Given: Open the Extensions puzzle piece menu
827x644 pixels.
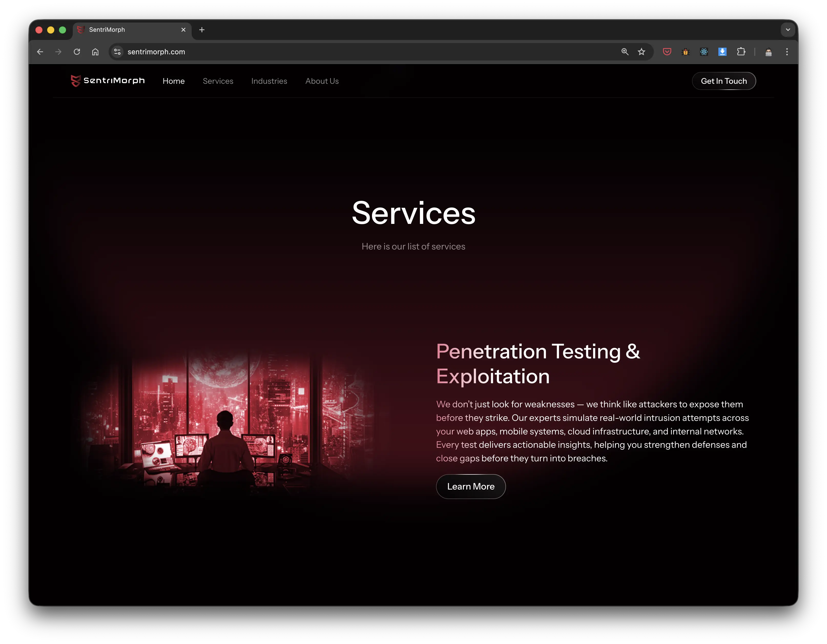Looking at the screenshot, I should tap(741, 52).
